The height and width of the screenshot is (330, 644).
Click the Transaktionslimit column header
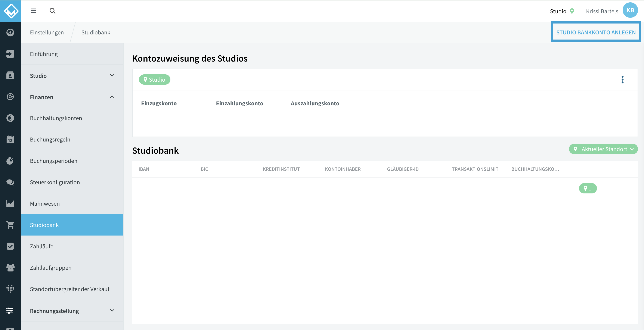click(x=475, y=169)
